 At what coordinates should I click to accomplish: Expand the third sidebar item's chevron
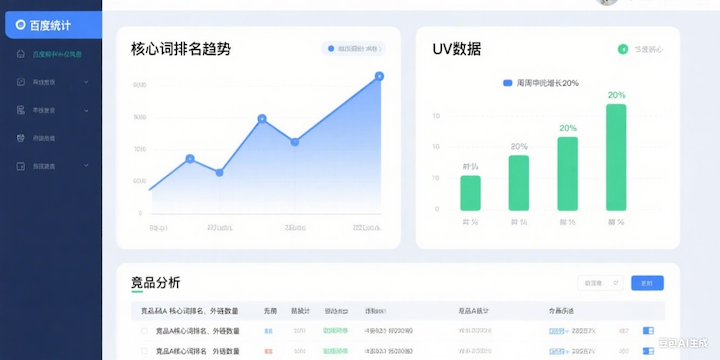(x=86, y=110)
